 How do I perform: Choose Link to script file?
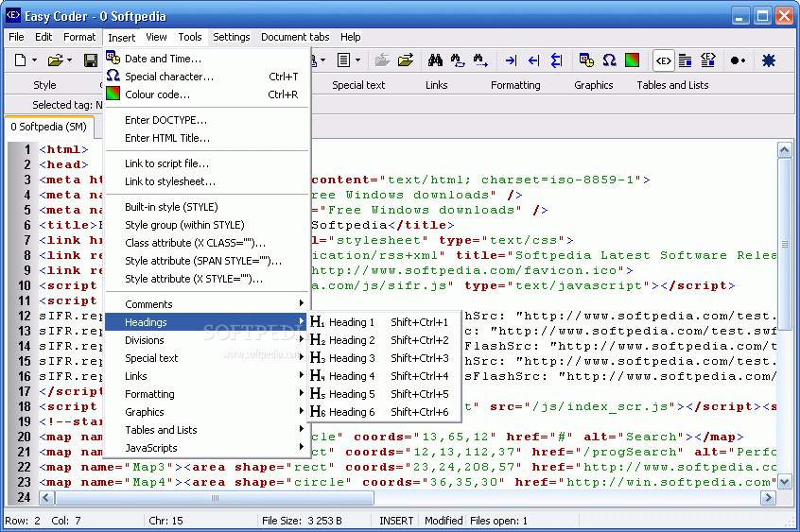coord(207,163)
